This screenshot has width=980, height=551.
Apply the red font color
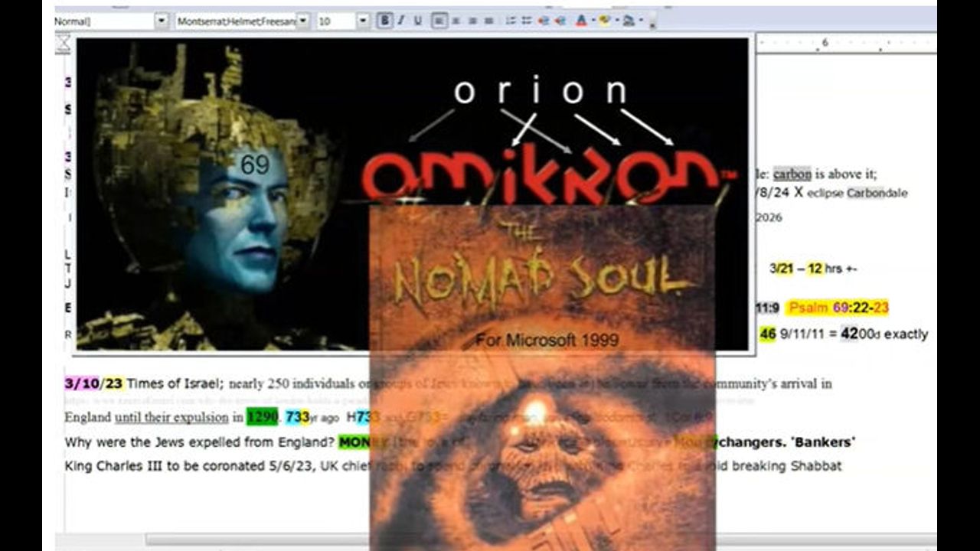(x=581, y=21)
